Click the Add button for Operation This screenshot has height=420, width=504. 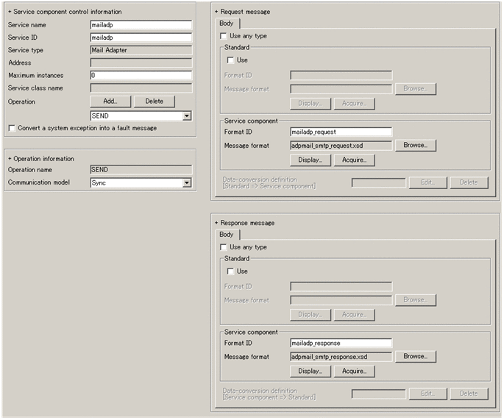tap(110, 102)
